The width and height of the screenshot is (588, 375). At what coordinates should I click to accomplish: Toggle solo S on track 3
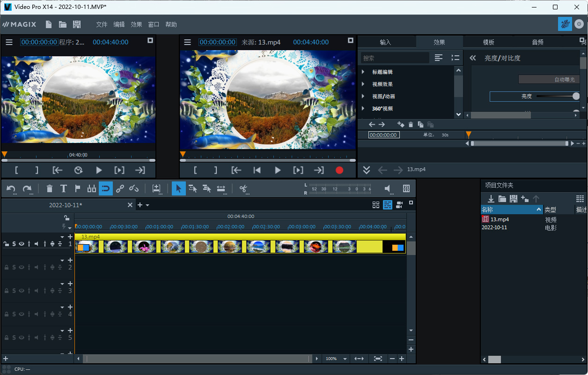(x=14, y=291)
